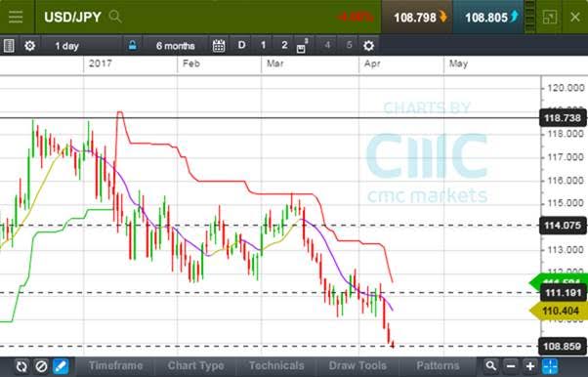Open the Technicals menu

click(276, 365)
